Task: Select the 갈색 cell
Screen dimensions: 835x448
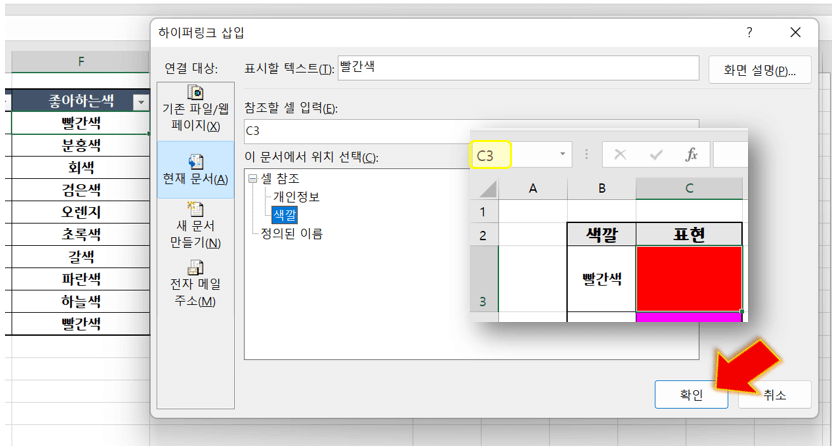Action: [80, 257]
